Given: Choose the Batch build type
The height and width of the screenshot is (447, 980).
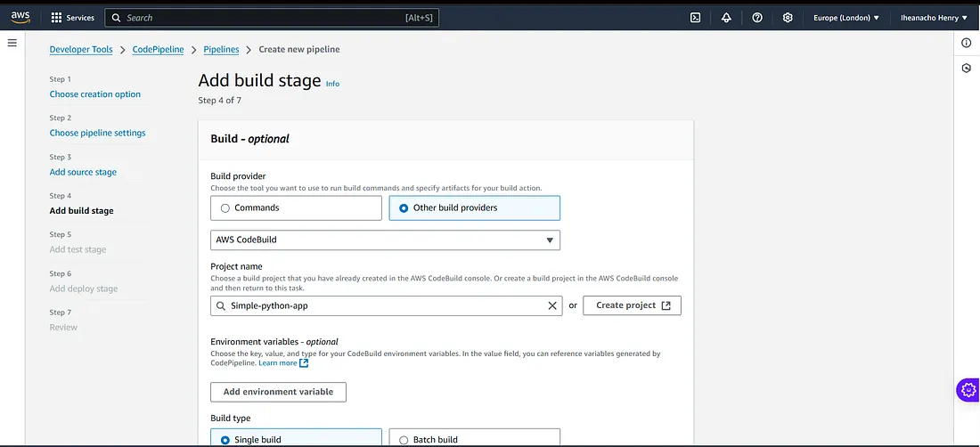Looking at the screenshot, I should pyautogui.click(x=474, y=437).
